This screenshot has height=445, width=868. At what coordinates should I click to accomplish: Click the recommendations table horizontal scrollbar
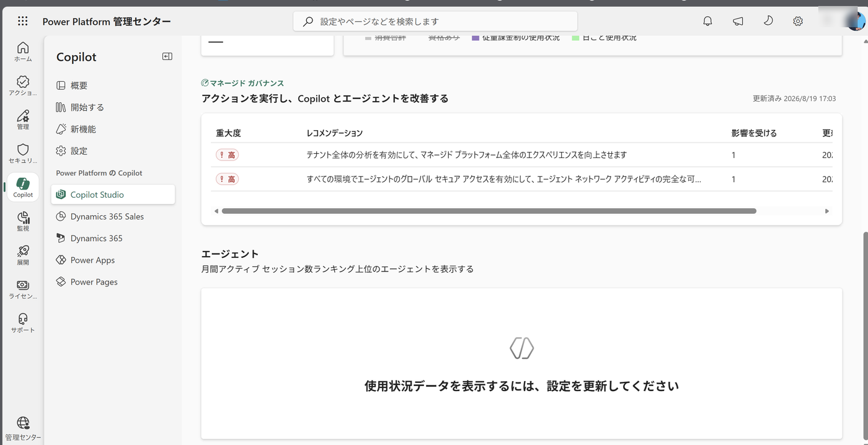coord(489,211)
